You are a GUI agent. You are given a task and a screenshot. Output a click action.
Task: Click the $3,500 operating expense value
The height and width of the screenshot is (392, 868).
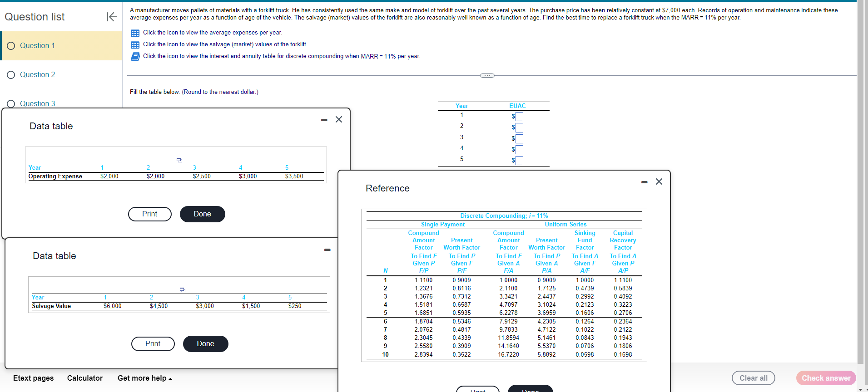tap(294, 176)
